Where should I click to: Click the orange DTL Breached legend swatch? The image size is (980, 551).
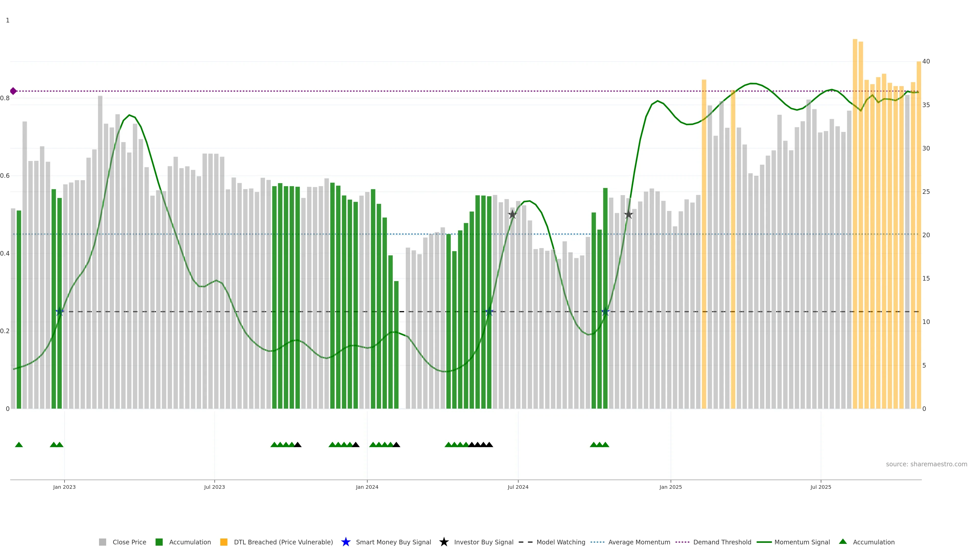point(224,542)
